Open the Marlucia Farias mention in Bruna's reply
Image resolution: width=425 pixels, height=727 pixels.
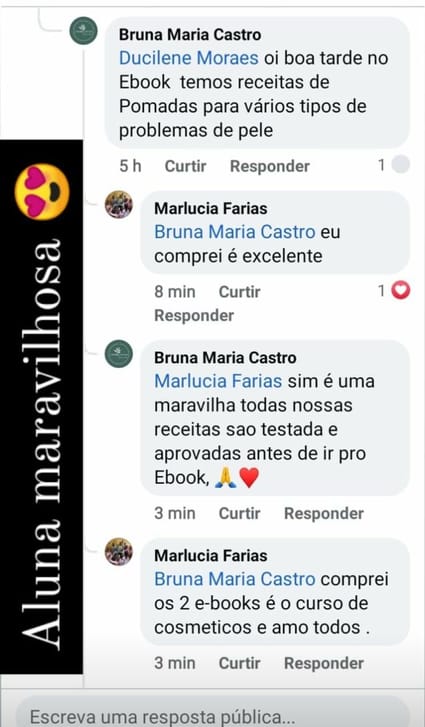[218, 381]
